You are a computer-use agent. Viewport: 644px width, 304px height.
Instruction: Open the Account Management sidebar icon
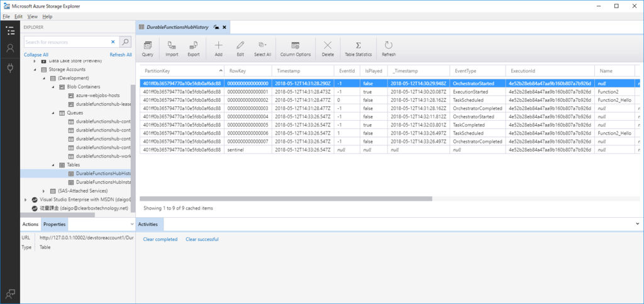(10, 48)
